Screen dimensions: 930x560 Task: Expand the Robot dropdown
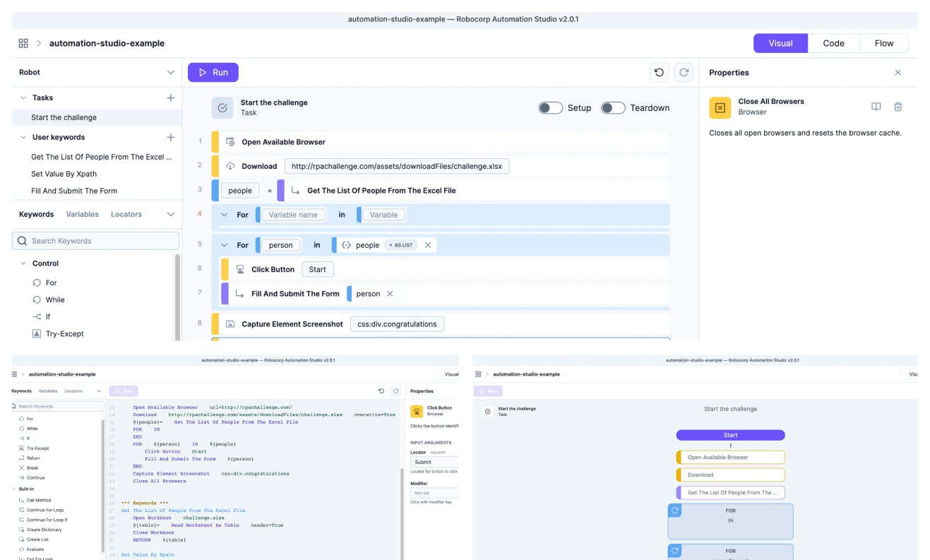pyautogui.click(x=170, y=72)
